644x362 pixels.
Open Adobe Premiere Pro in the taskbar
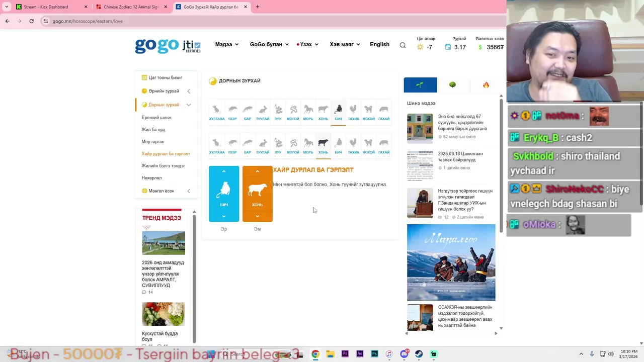coord(345,354)
